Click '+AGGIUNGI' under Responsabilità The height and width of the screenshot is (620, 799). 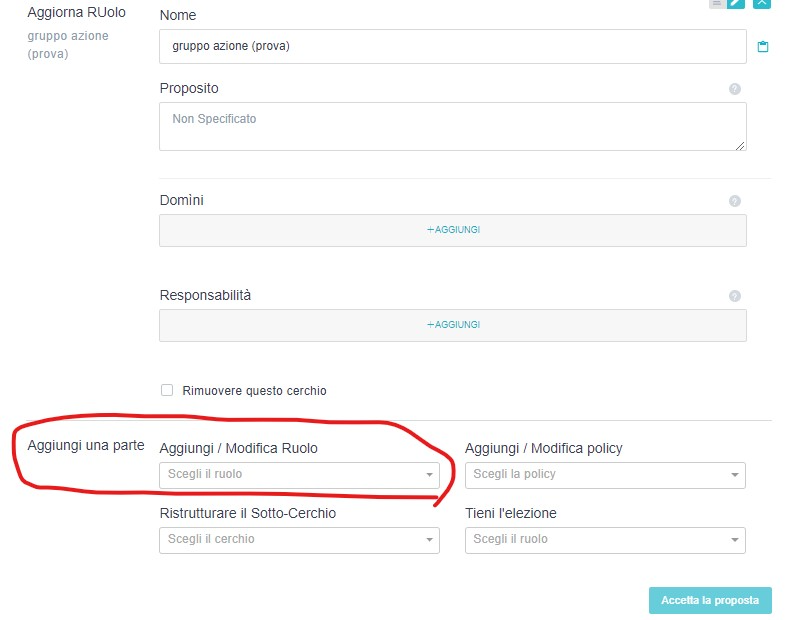point(453,325)
